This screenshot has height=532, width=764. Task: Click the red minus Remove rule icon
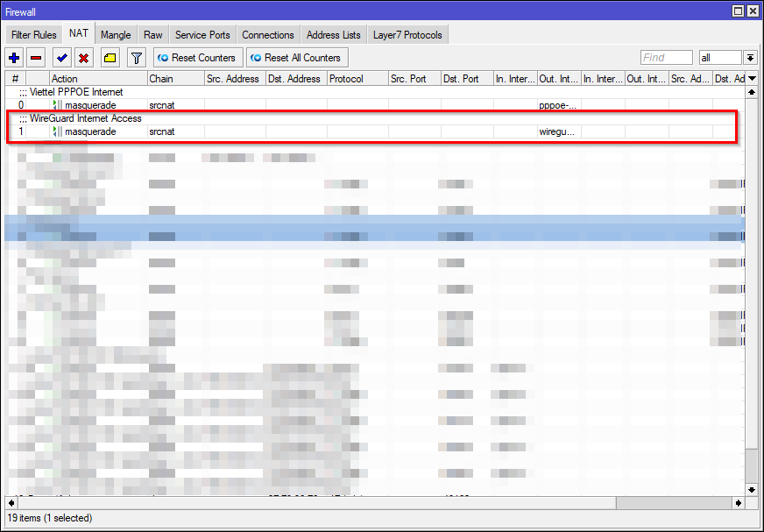[36, 58]
